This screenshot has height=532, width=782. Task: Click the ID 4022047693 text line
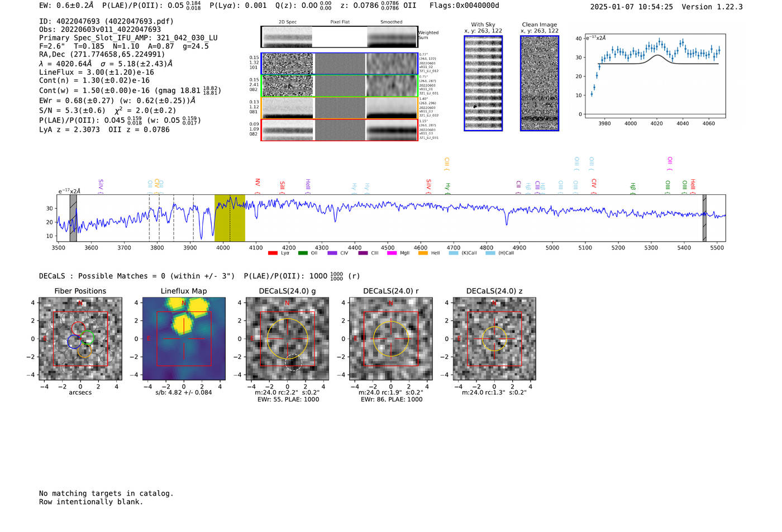[x=106, y=21]
